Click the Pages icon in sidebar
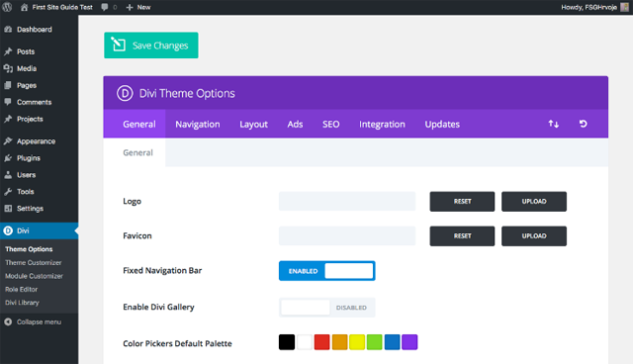633x364 pixels. tap(8, 85)
